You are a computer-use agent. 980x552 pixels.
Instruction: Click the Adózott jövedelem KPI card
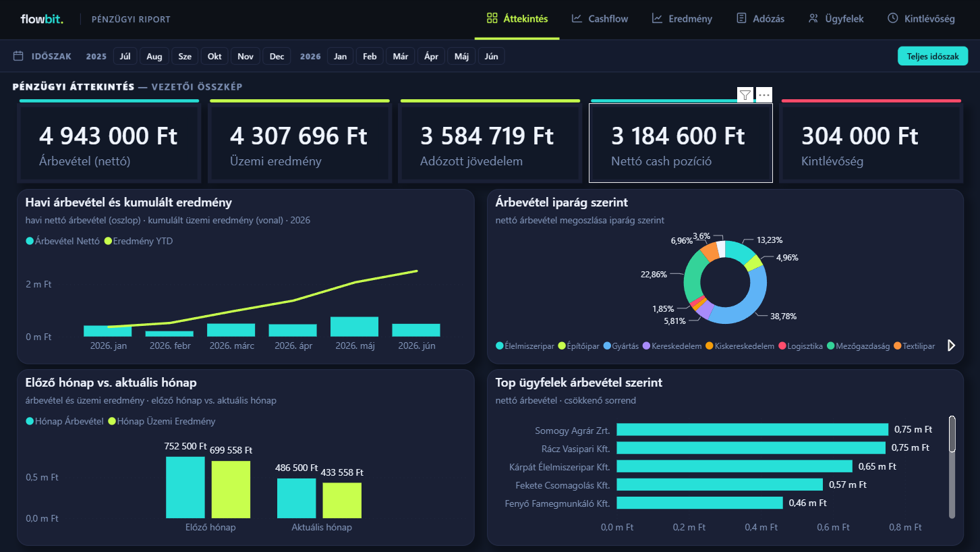coord(490,142)
